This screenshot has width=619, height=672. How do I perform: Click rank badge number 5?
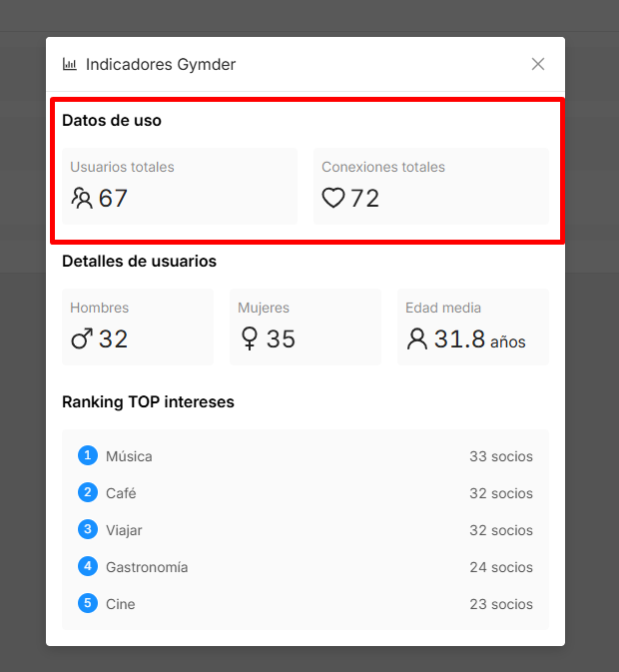click(88, 603)
